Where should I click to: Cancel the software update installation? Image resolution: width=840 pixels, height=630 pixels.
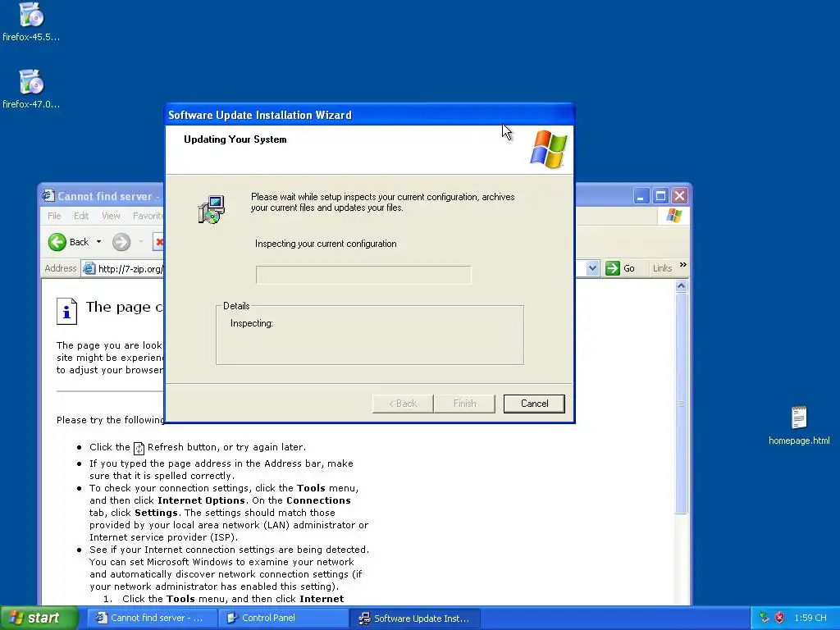pyautogui.click(x=534, y=404)
